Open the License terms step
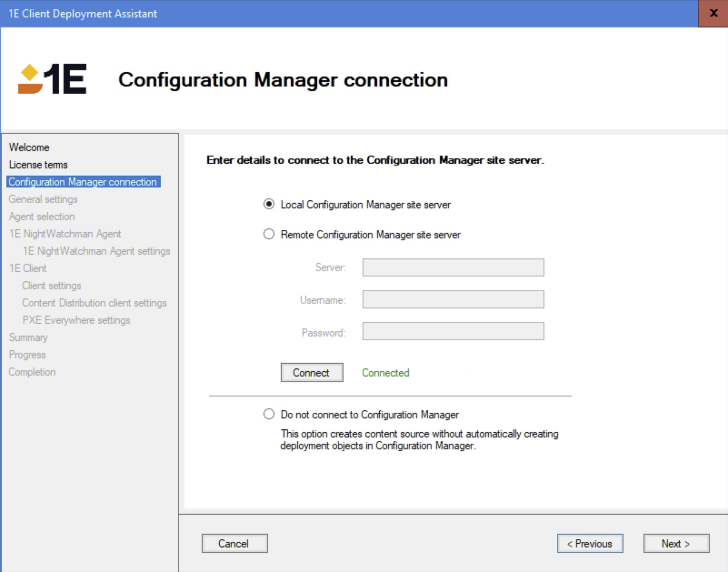This screenshot has height=572, width=728. click(38, 165)
